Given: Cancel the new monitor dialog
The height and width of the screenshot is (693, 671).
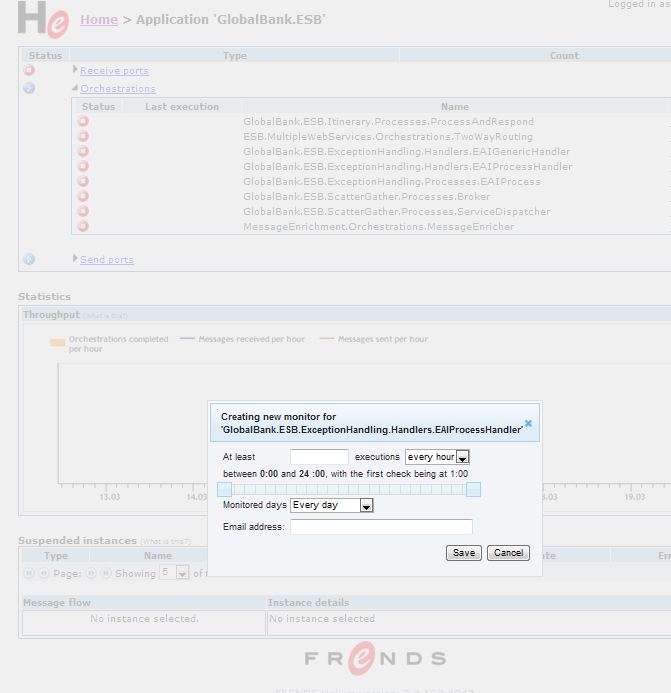Looking at the screenshot, I should [508, 553].
